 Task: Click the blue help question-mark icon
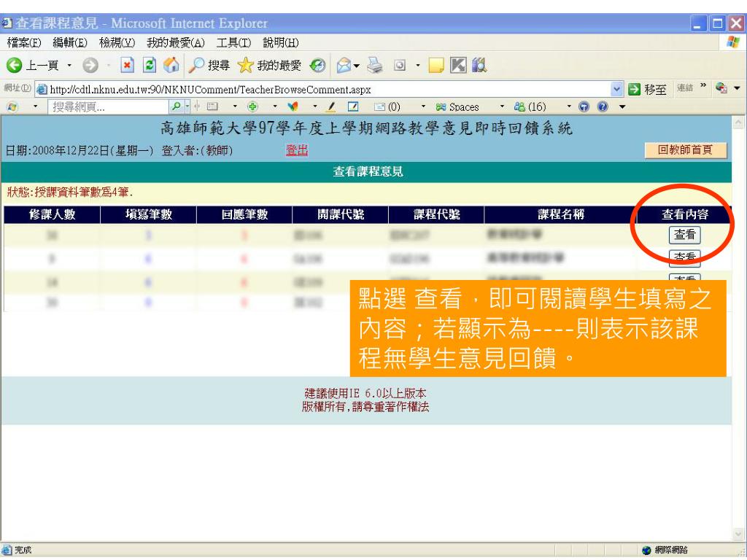pos(603,106)
